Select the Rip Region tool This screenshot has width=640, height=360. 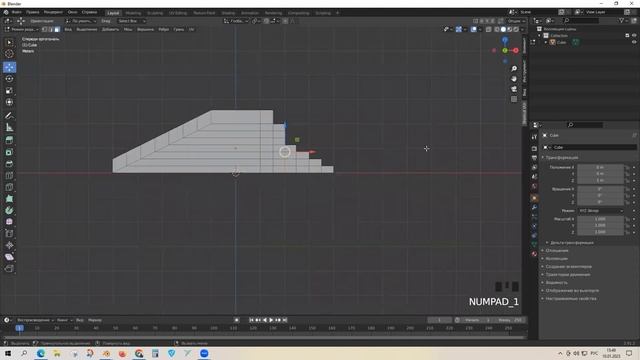click(x=9, y=268)
